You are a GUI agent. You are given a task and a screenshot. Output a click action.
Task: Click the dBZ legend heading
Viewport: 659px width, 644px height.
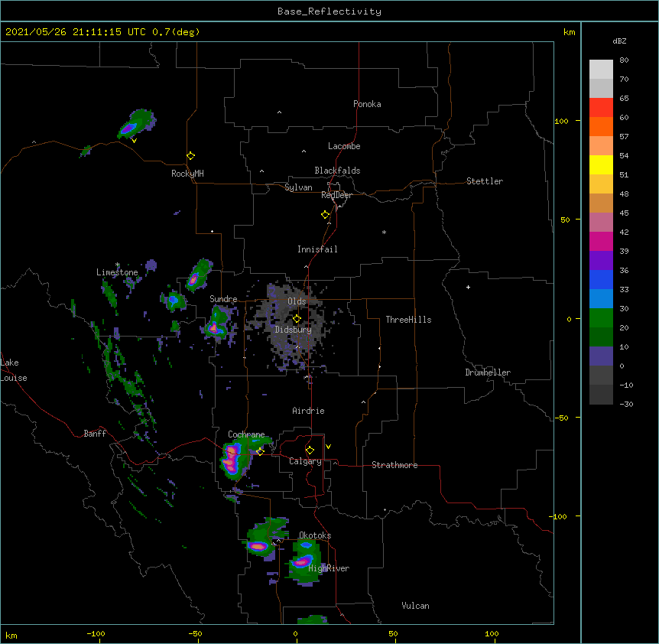(619, 41)
